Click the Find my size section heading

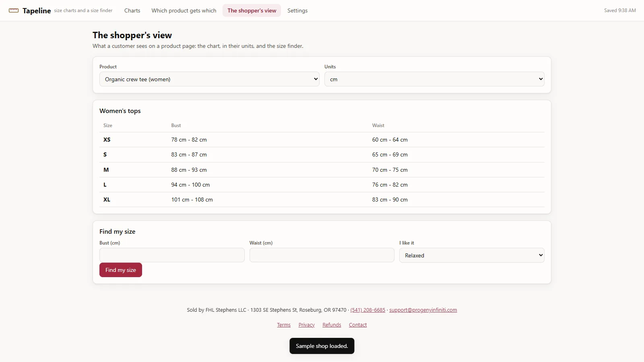click(x=118, y=232)
